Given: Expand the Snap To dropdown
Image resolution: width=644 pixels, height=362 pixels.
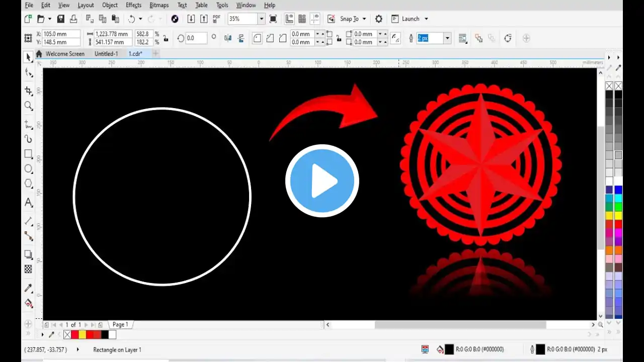Looking at the screenshot, I should (x=364, y=19).
